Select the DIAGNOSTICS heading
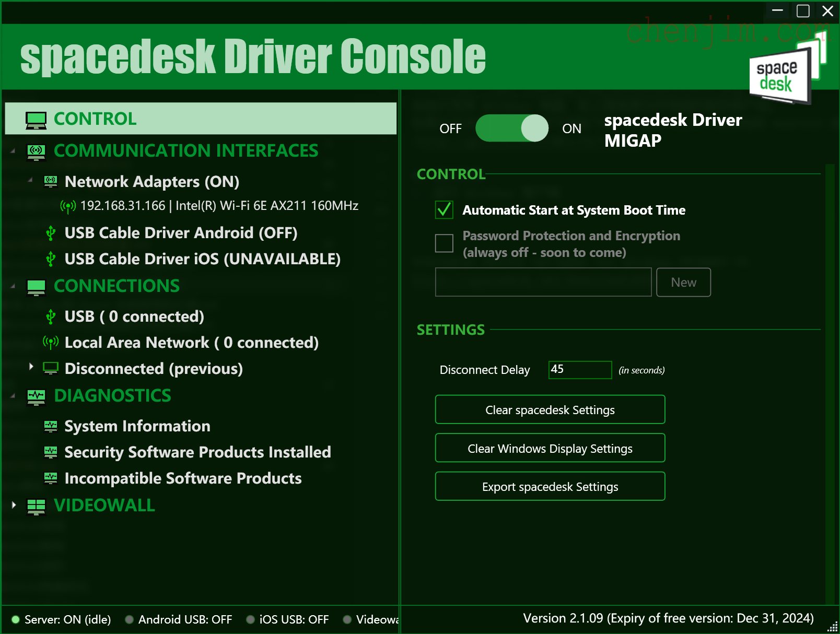 tap(113, 396)
